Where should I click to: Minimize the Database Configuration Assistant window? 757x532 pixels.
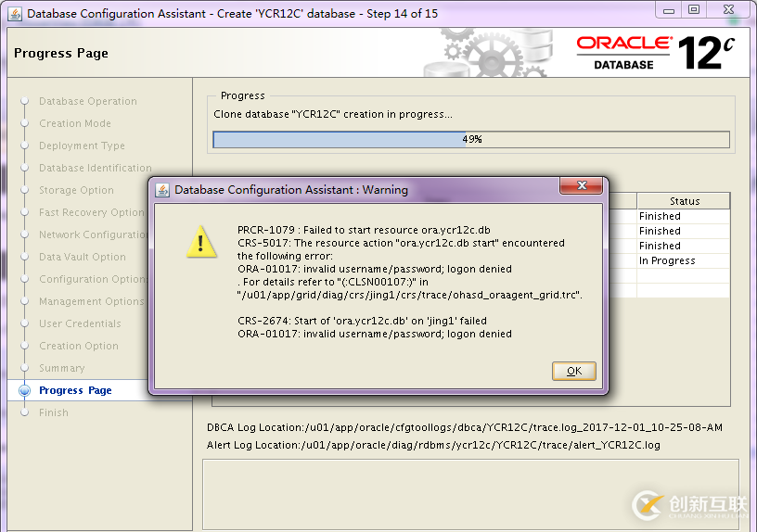pos(669,10)
